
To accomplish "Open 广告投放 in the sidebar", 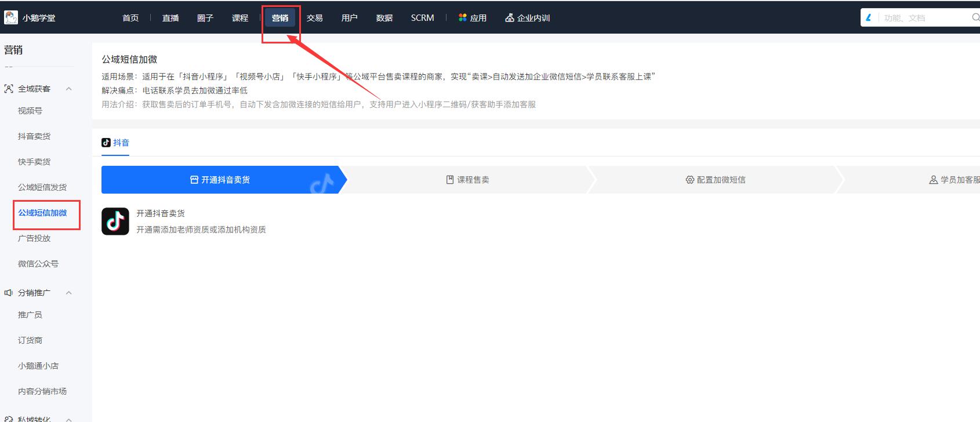I will 34,238.
